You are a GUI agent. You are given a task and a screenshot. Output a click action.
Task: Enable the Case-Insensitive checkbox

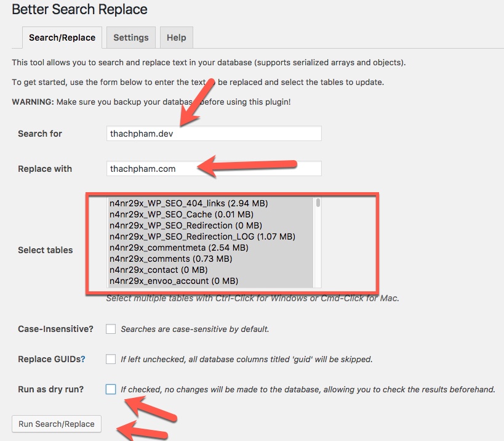111,329
